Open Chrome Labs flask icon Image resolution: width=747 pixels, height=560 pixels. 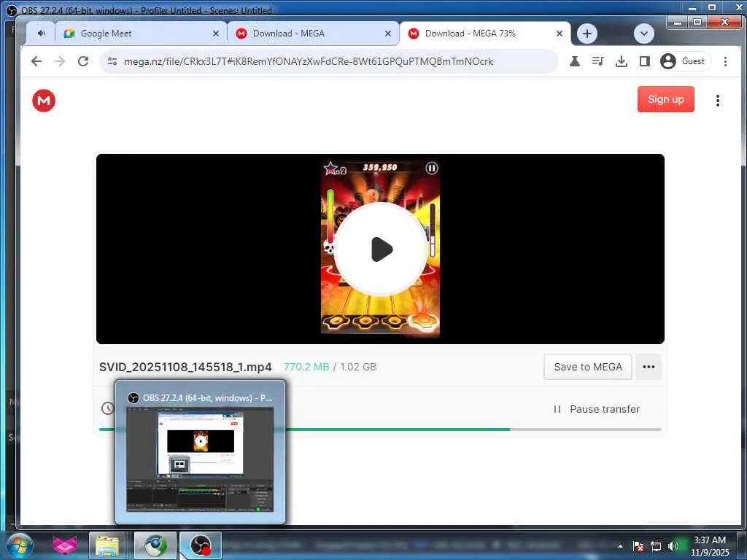pyautogui.click(x=575, y=61)
